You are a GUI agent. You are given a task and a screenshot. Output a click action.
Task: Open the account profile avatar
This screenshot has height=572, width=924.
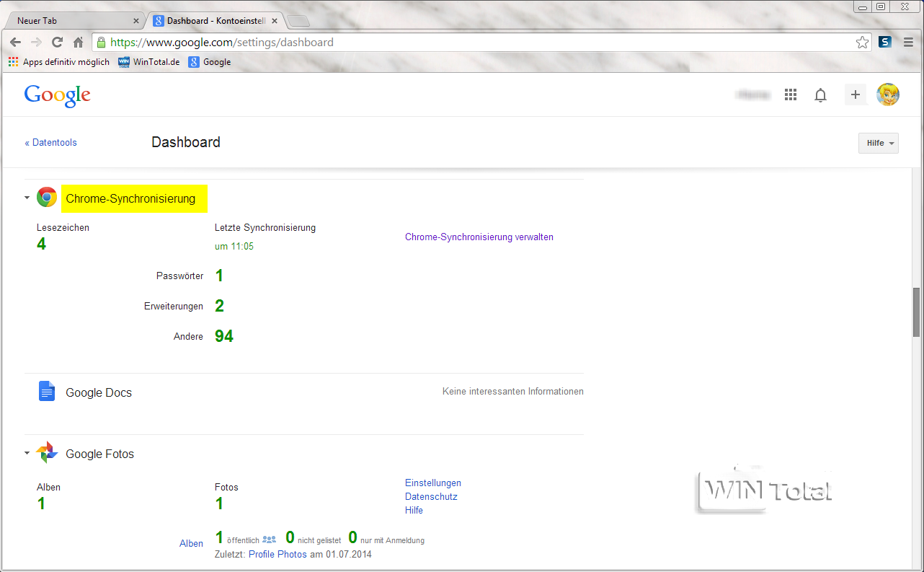tap(888, 94)
